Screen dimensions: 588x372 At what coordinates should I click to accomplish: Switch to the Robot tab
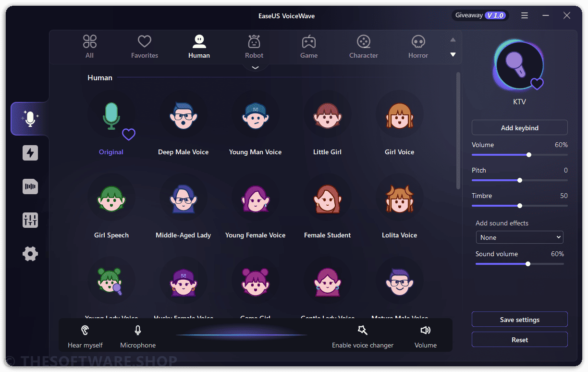coord(254,47)
